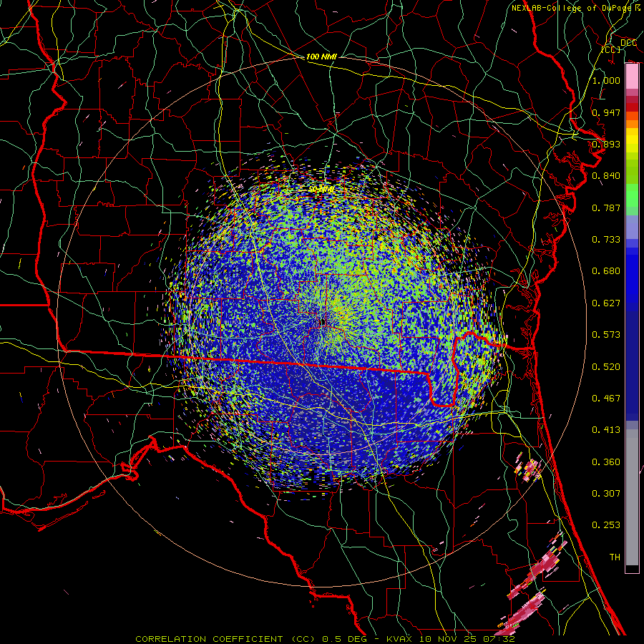Pick the pink segment of the color scale

coord(632,77)
